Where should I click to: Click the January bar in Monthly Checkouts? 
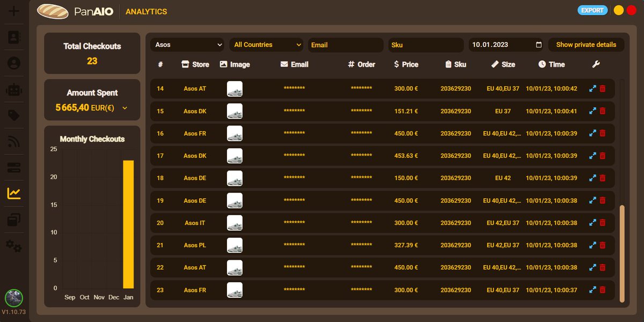128,224
